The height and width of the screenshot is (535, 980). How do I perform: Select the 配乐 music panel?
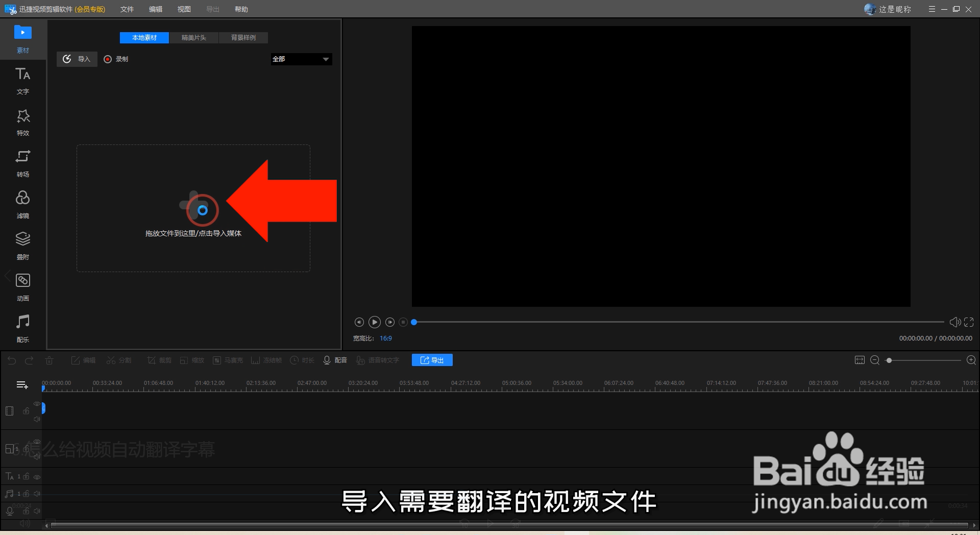pos(22,327)
